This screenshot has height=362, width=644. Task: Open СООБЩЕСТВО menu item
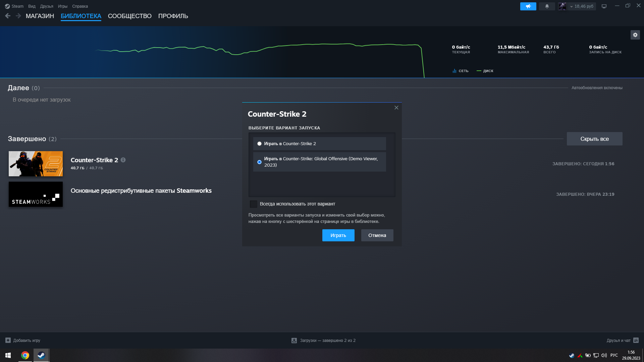tap(129, 16)
